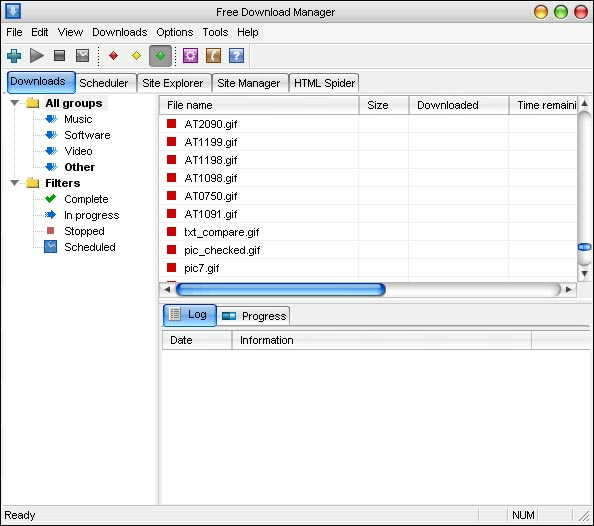Open the View menu
This screenshot has height=526, width=594.
click(70, 32)
